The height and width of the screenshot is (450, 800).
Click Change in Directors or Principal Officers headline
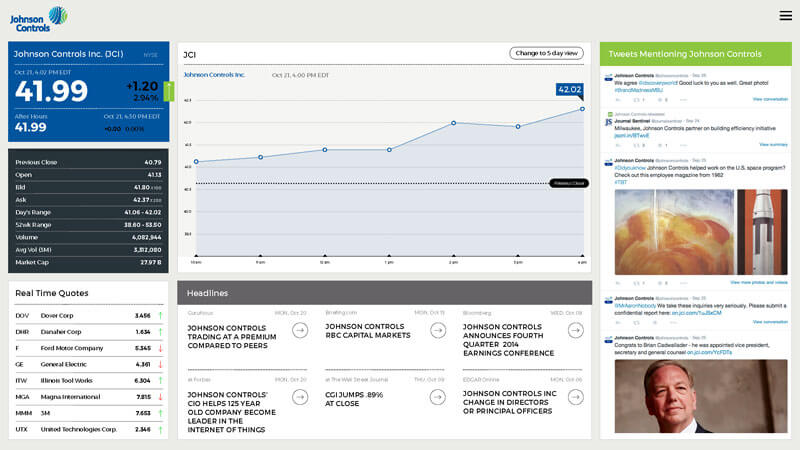click(509, 402)
